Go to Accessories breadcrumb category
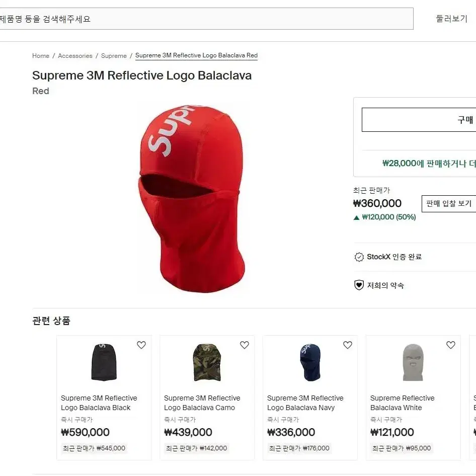 (x=75, y=55)
